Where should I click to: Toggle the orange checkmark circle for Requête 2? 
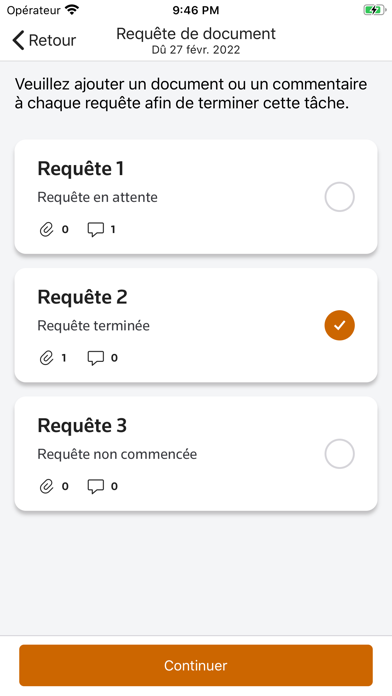click(339, 325)
